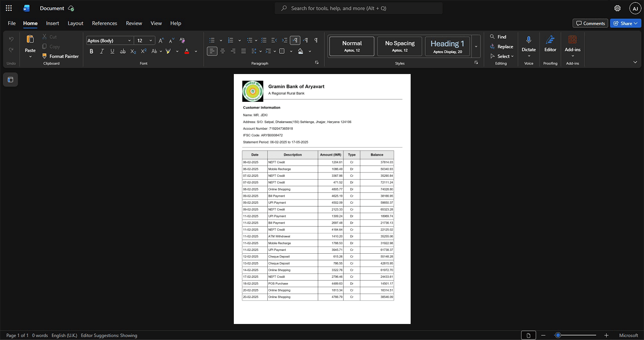This screenshot has height=340, width=644.
Task: Expand the bullets list dropdown arrow
Action: [x=221, y=41]
